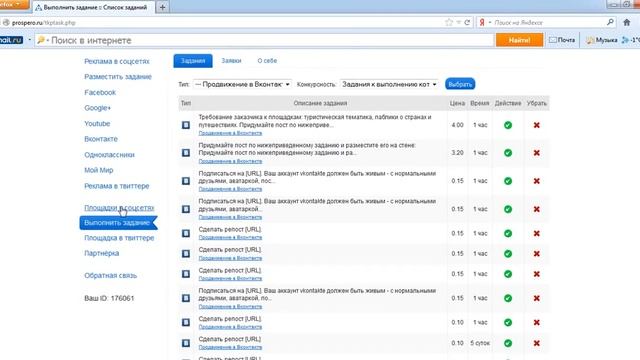
Task: Remove the 0.10 repost task lasting 1 час
Action: tap(537, 322)
